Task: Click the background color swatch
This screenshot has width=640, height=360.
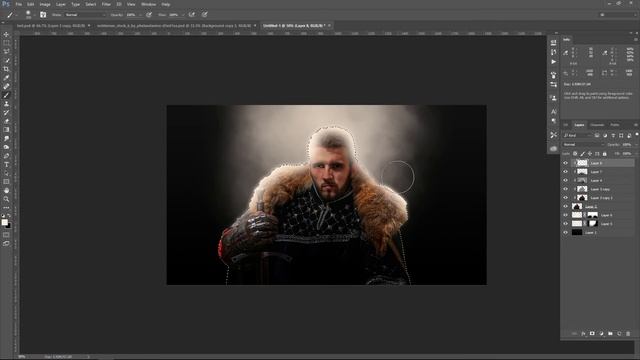Action: pos(9,226)
